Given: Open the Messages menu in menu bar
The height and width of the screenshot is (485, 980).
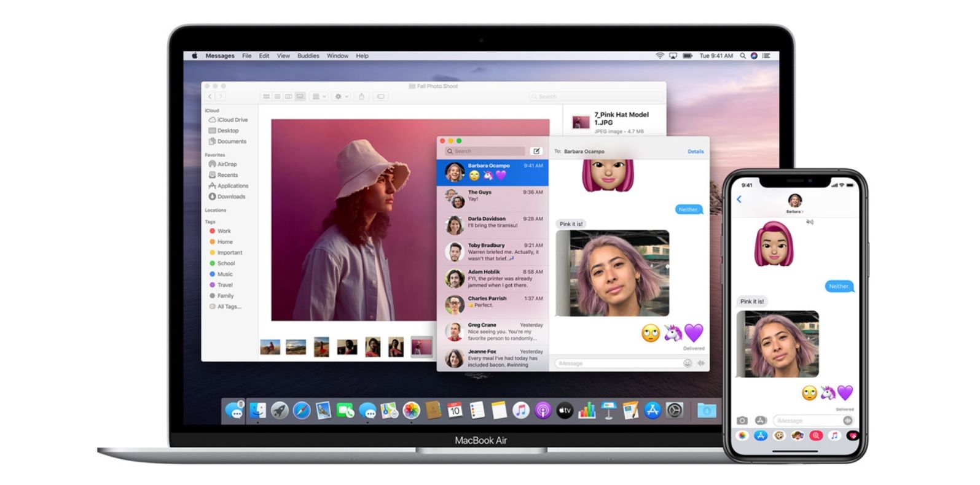Looking at the screenshot, I should 220,56.
